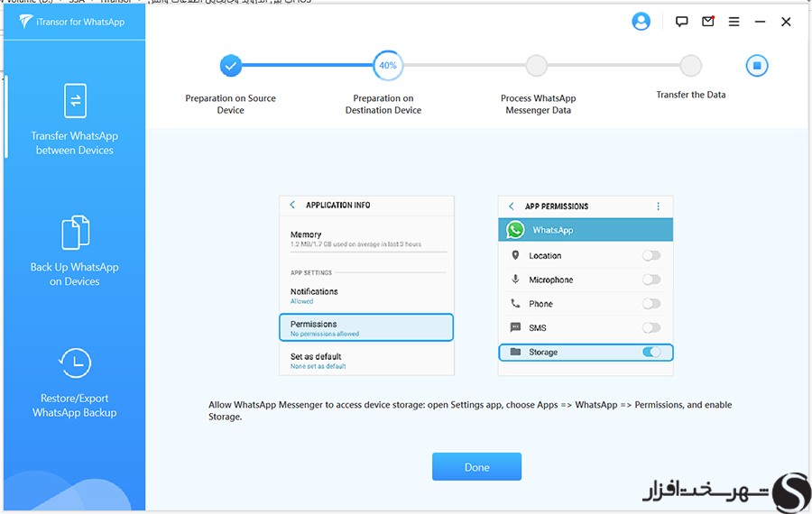Click the Transfer WhatsApp between Devices label

[x=75, y=142]
